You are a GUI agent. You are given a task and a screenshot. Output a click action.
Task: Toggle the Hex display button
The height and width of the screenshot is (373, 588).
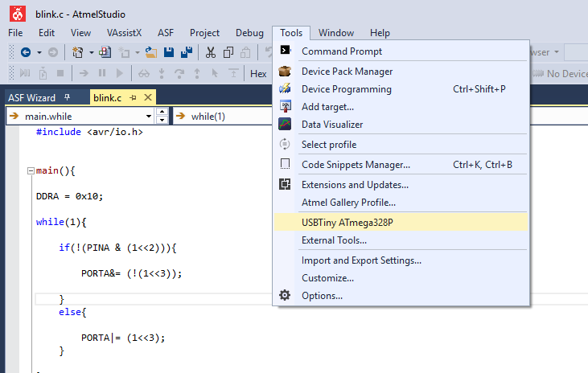258,74
